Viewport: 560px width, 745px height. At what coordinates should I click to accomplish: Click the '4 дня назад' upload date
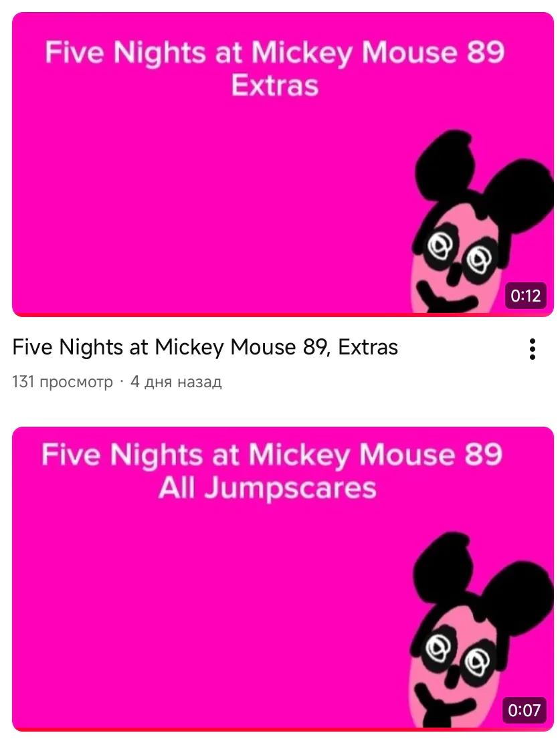pos(176,381)
